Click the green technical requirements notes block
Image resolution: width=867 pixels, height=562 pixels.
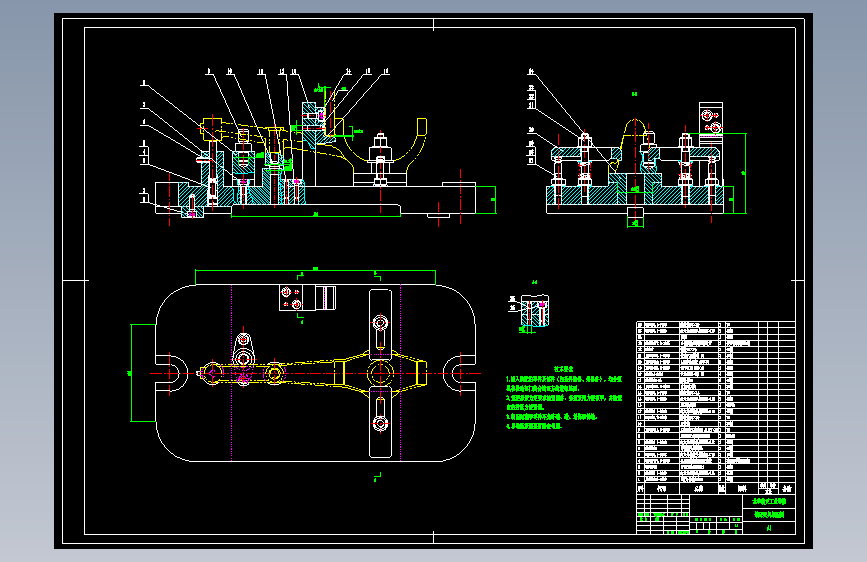coord(563,397)
